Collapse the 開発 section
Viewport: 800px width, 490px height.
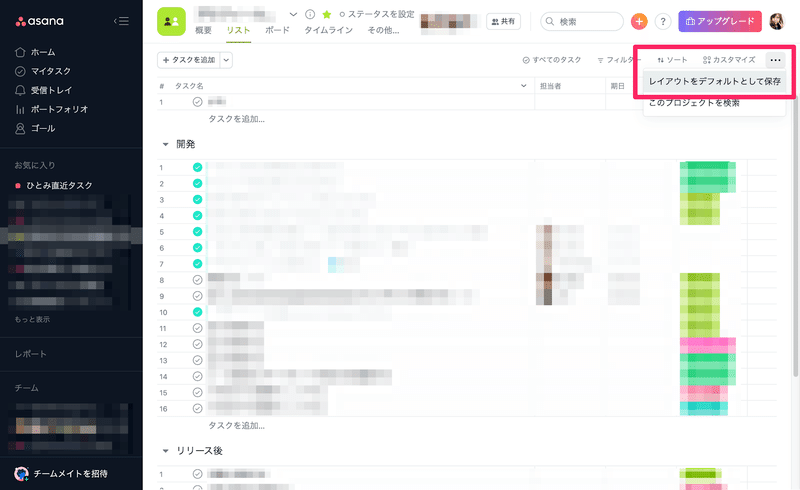(165, 144)
